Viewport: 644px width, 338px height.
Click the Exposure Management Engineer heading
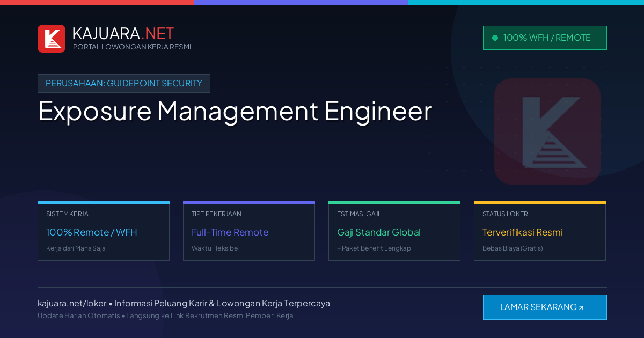(x=235, y=111)
